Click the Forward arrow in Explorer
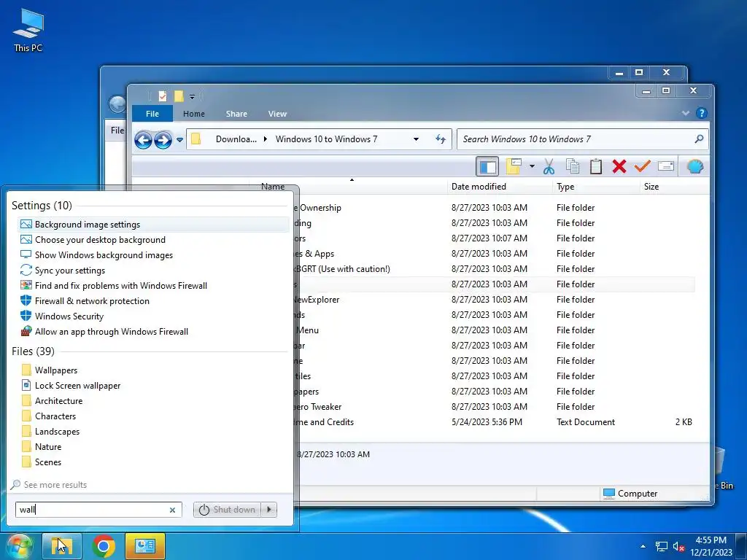Image resolution: width=747 pixels, height=560 pixels. click(x=163, y=139)
